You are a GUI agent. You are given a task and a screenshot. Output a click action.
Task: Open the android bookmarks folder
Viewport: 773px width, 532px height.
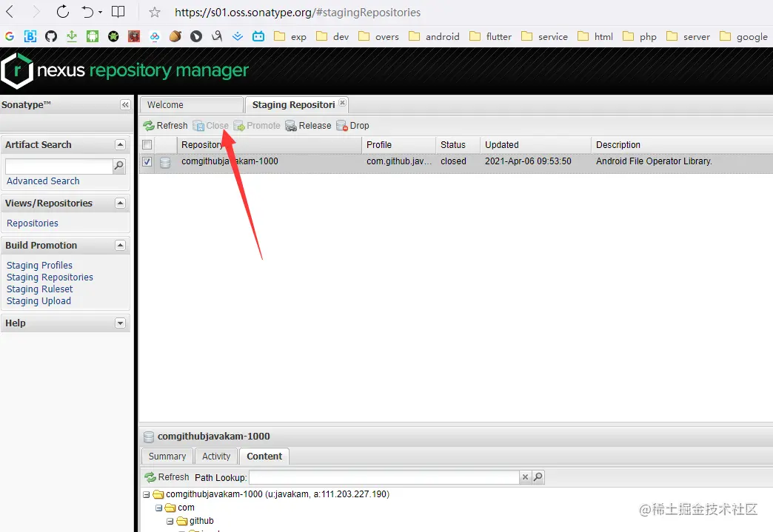tap(435, 36)
